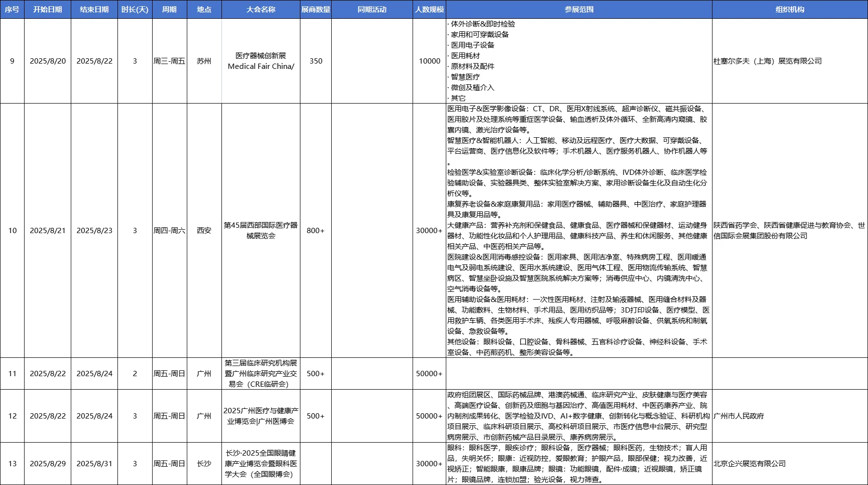The width and height of the screenshot is (868, 485).
Task: Select end date 2025/8/22 cell
Action: [94, 61]
